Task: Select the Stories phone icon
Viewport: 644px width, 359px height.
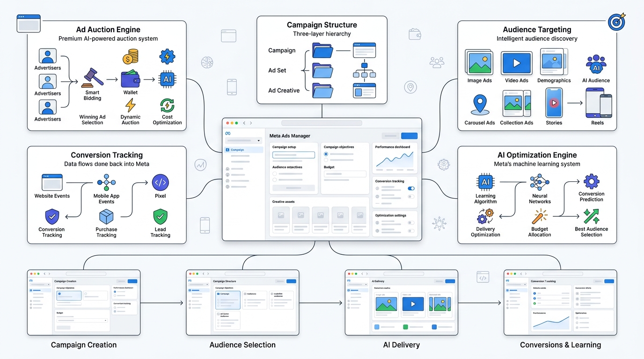Action: tap(554, 102)
